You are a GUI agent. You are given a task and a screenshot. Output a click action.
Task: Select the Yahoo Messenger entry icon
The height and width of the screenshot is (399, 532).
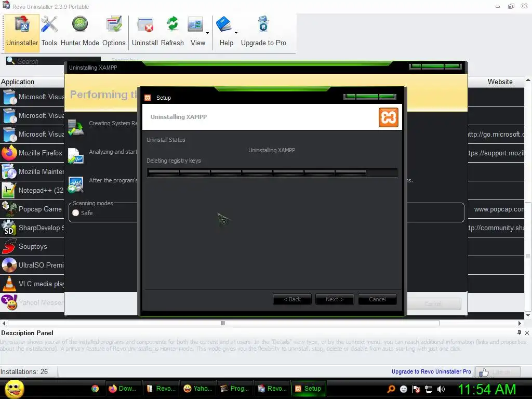pos(9,302)
